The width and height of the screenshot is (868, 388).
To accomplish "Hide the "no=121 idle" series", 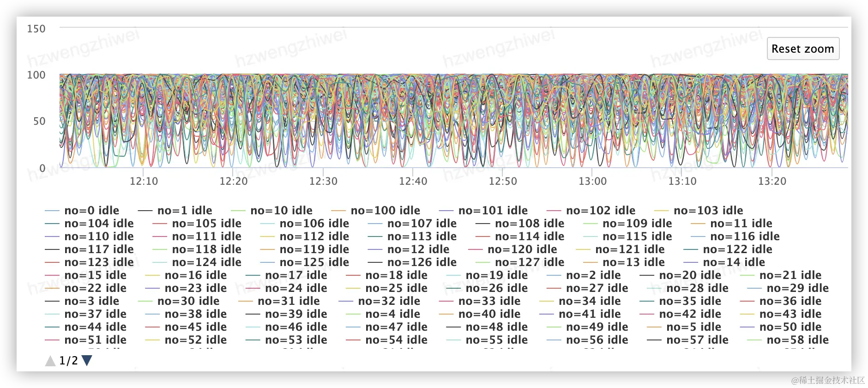I will pyautogui.click(x=620, y=249).
